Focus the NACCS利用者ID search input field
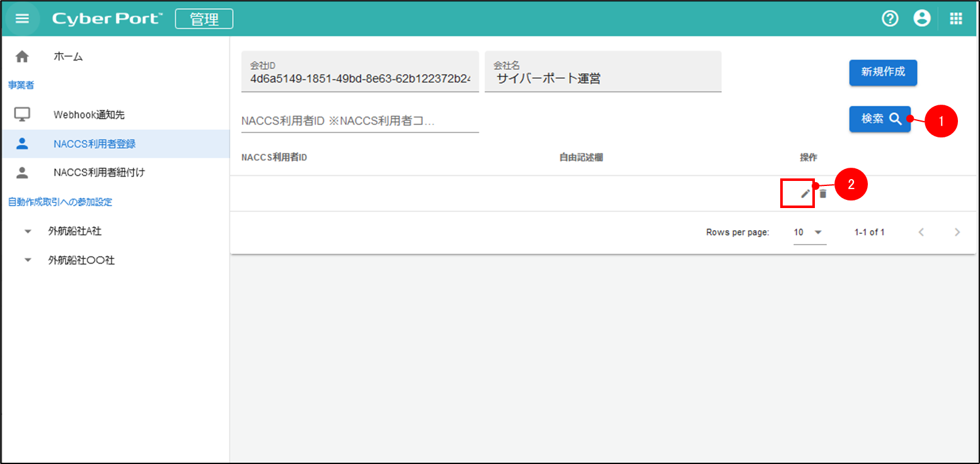Viewport: 980px width, 464px height. coord(359,121)
